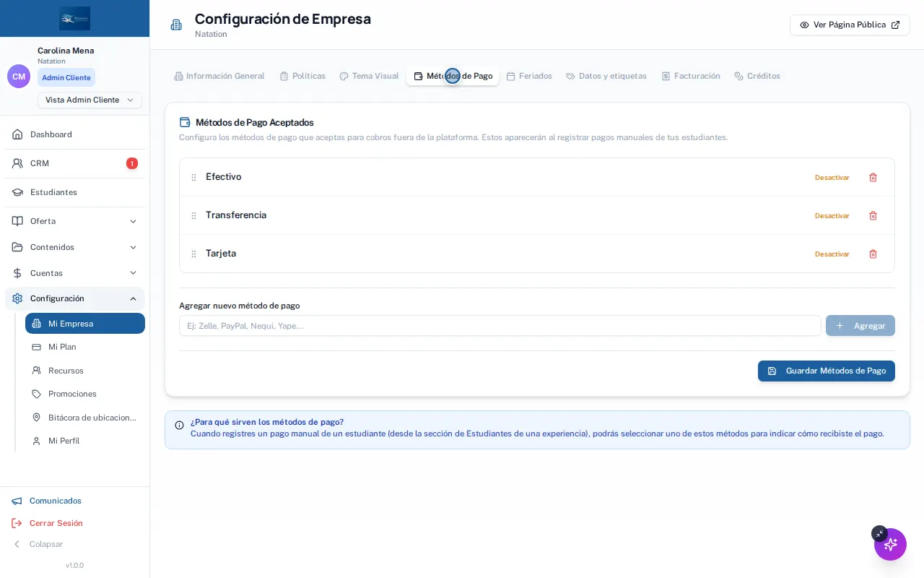This screenshot has width=924, height=578.
Task: Click the trash icon for Tarjeta
Action: [873, 254]
